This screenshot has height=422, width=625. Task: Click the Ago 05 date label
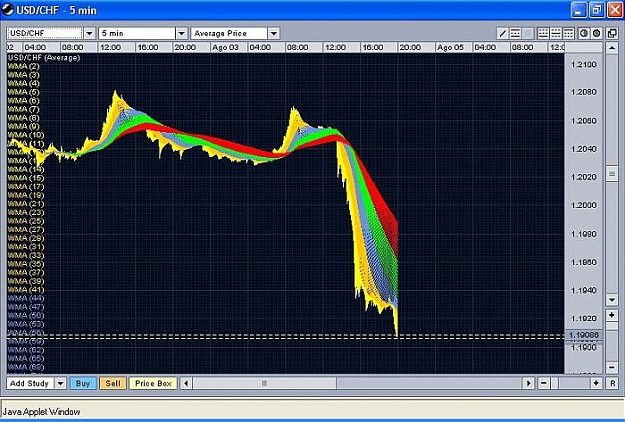[x=450, y=47]
